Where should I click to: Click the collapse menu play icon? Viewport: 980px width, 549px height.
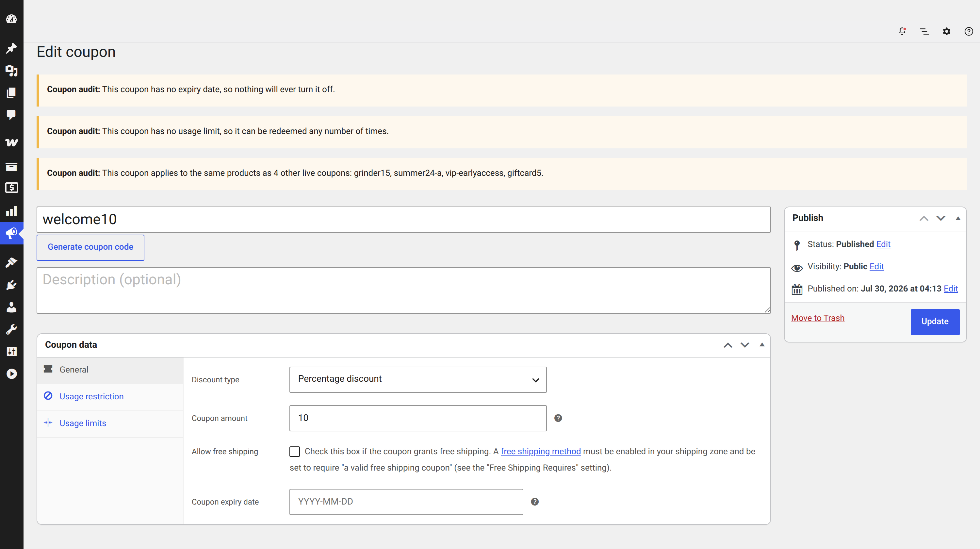(x=11, y=374)
